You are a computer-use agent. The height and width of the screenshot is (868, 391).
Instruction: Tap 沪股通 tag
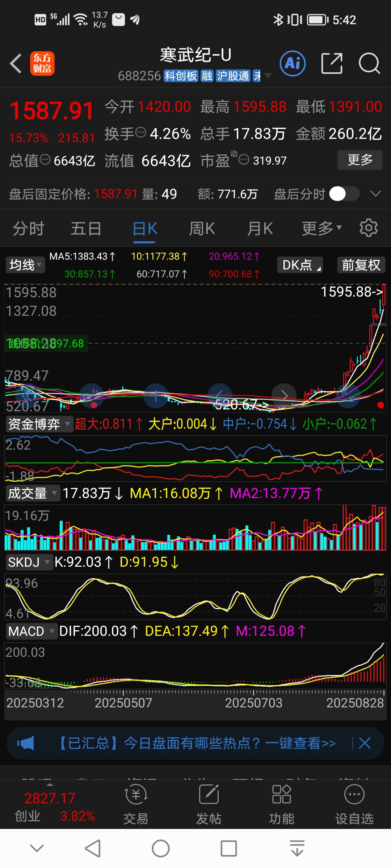(233, 76)
